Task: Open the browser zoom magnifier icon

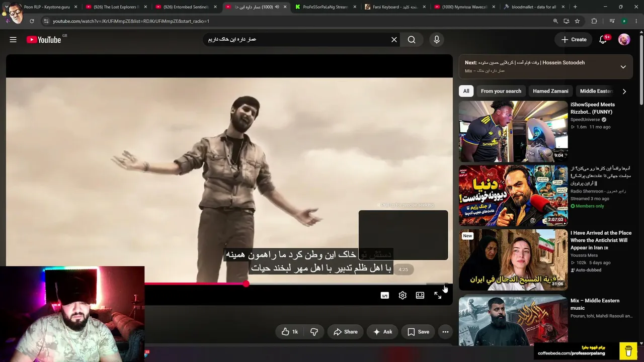Action: click(x=555, y=21)
